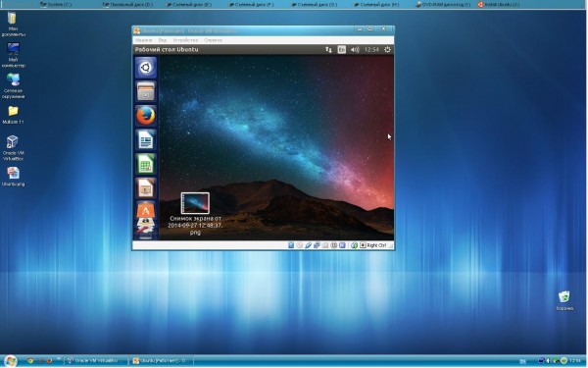
Task: Open Firefox from the Ubuntu launcher
Action: click(146, 116)
